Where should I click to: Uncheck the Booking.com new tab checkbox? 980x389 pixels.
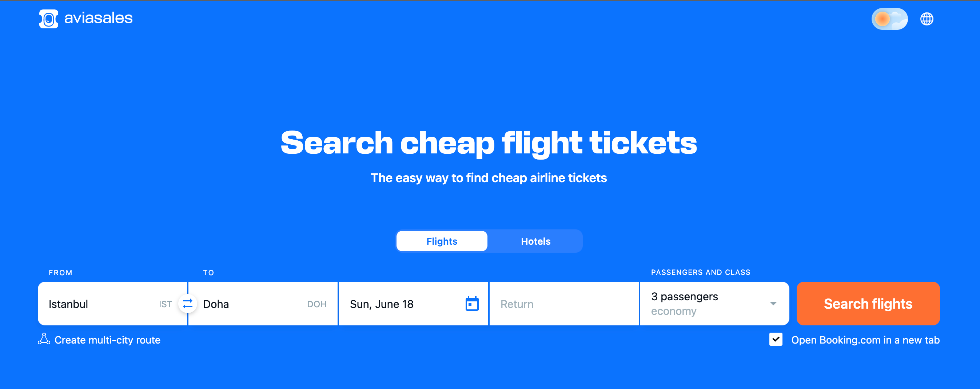tap(775, 339)
